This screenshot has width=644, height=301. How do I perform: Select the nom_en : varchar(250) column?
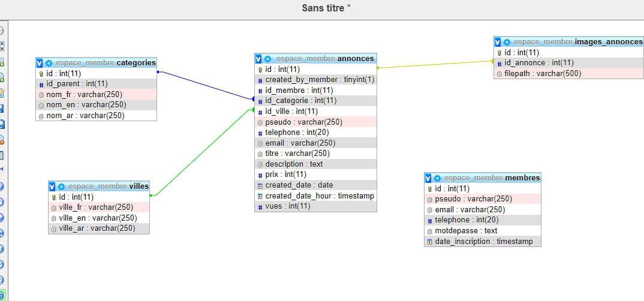[x=96, y=105]
